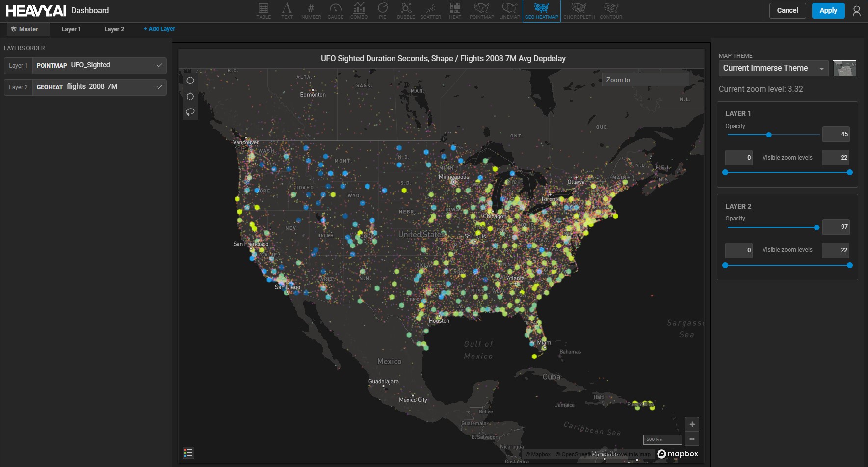Viewport: 868px width, 467px height.
Task: Click the map theme preview thumbnail
Action: 844,68
